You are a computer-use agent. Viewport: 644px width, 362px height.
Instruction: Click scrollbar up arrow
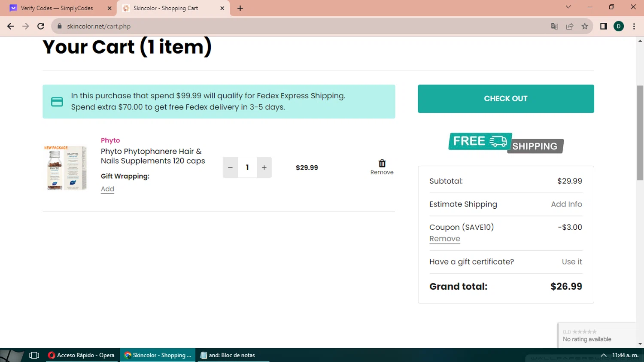pyautogui.click(x=640, y=41)
